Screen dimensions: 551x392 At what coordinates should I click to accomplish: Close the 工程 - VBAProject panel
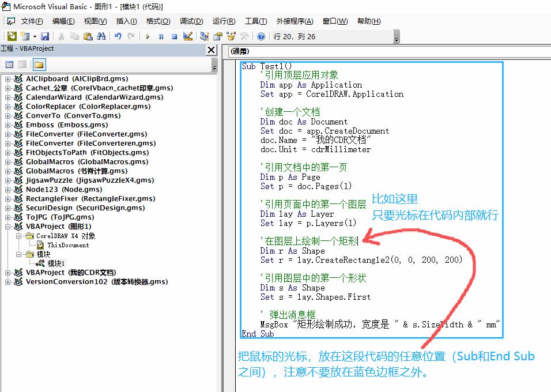click(x=212, y=50)
